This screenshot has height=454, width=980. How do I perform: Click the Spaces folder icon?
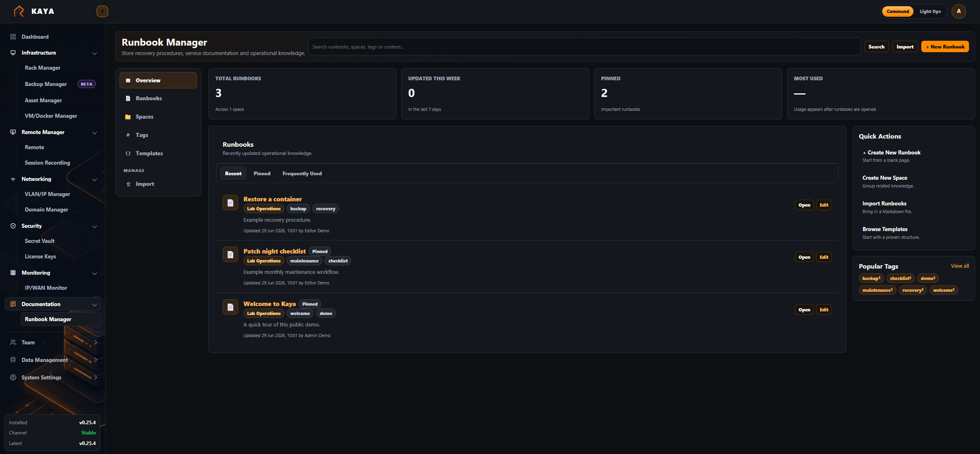(x=128, y=117)
